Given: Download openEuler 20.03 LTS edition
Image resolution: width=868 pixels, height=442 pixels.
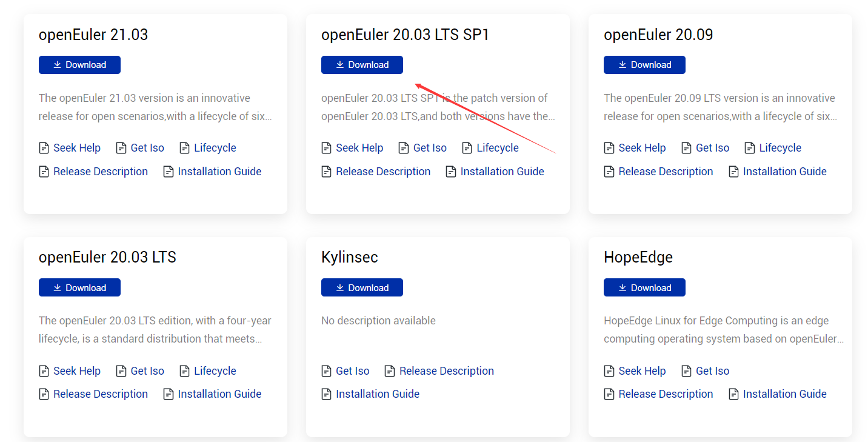Looking at the screenshot, I should (x=79, y=288).
